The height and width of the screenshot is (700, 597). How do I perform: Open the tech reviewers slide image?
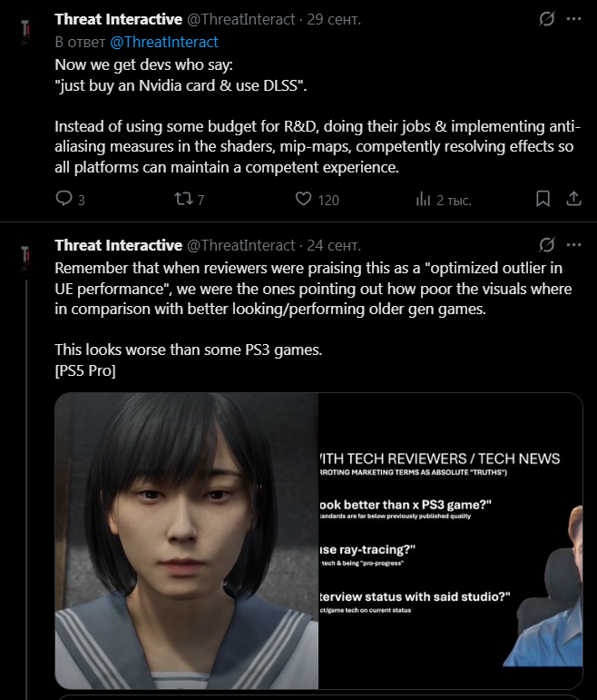pyautogui.click(x=450, y=540)
